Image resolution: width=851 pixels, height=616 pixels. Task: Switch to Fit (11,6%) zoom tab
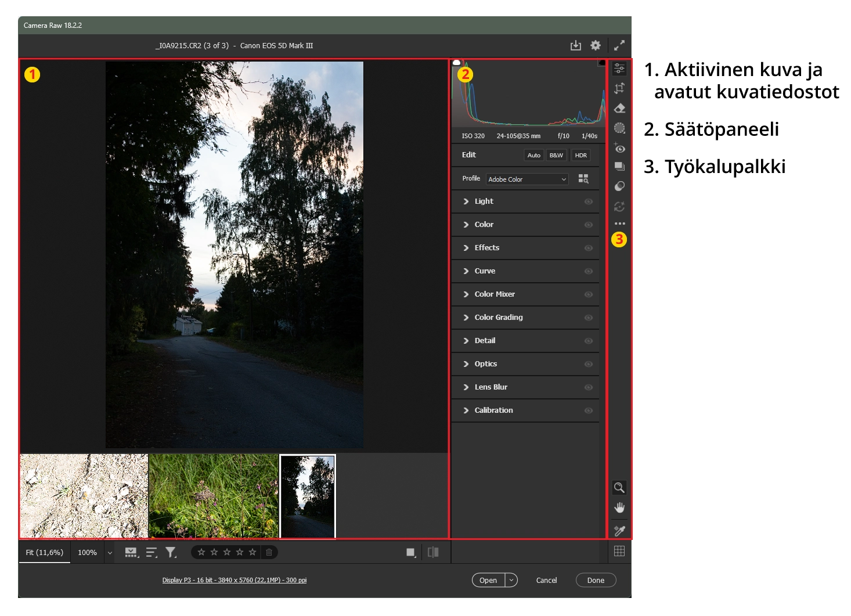coord(45,553)
